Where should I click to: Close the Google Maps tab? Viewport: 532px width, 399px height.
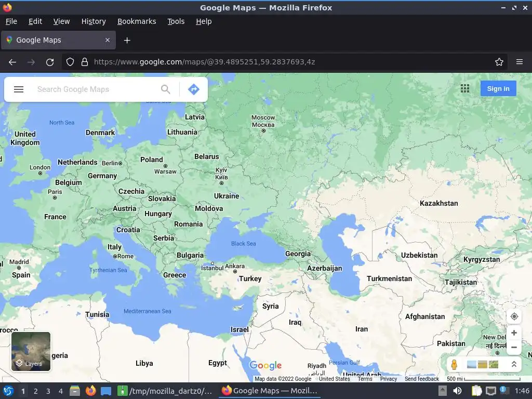pos(108,40)
